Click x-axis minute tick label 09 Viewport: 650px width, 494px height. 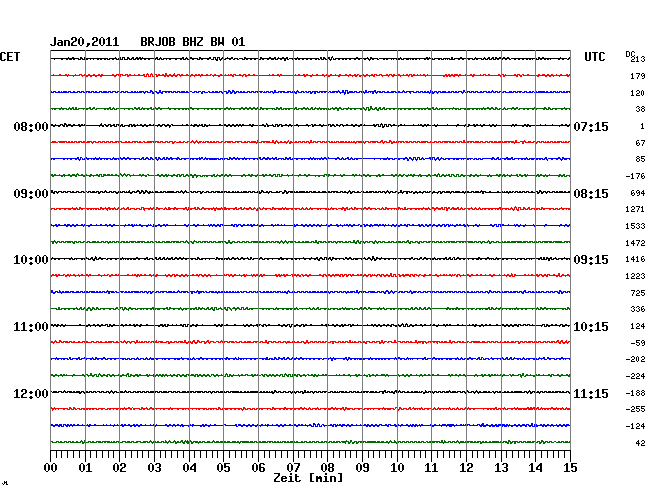pyautogui.click(x=362, y=468)
